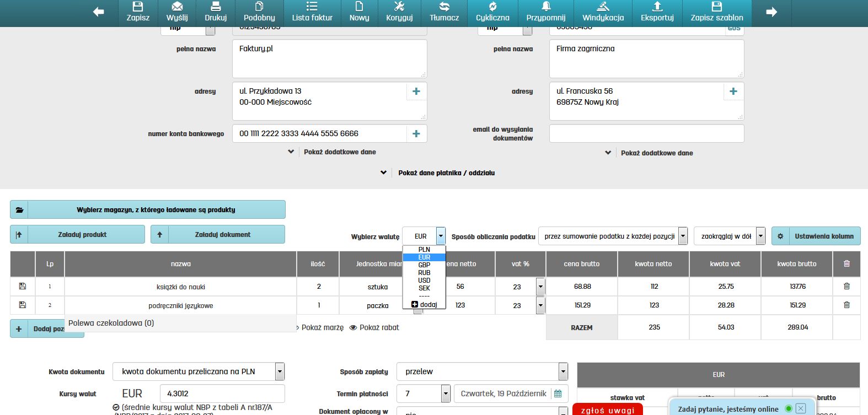Open Ustawienia kolumn settings
The height and width of the screenshot is (415, 868).
pyautogui.click(x=816, y=236)
